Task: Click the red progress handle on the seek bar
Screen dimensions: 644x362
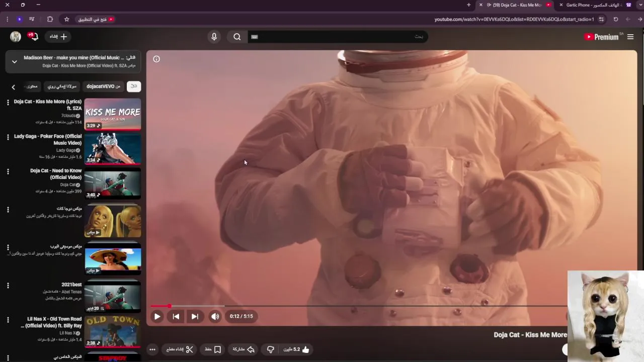Action: (169, 306)
